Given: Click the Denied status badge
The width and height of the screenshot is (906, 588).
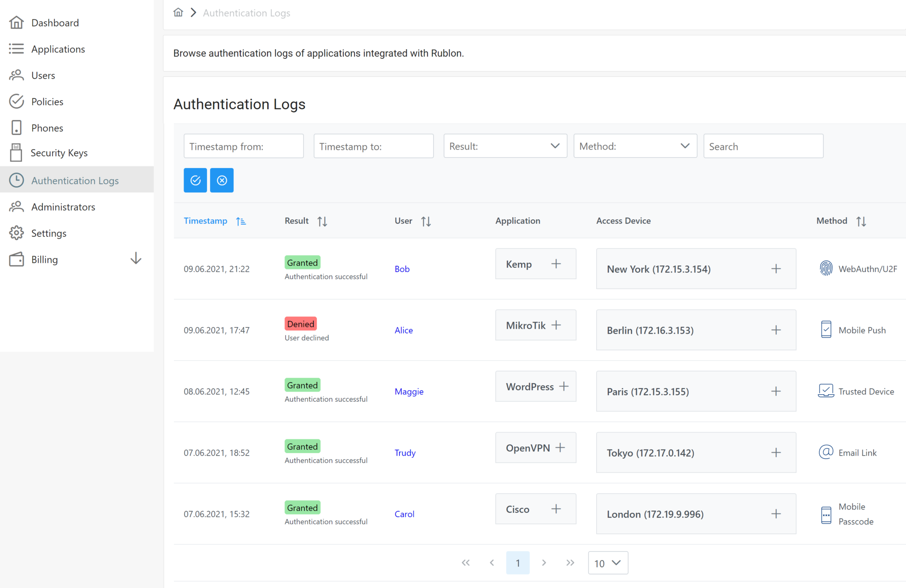Looking at the screenshot, I should (300, 323).
